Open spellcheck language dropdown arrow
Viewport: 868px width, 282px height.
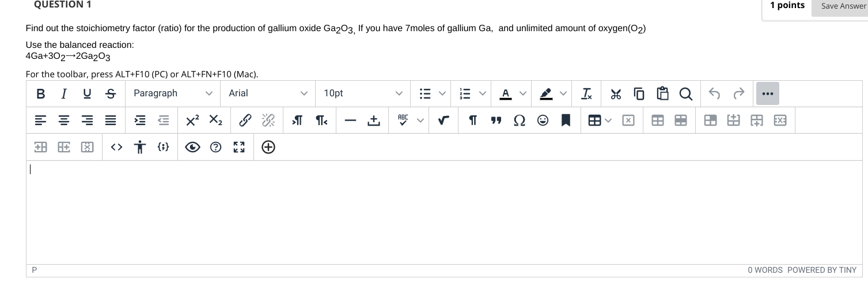(420, 121)
